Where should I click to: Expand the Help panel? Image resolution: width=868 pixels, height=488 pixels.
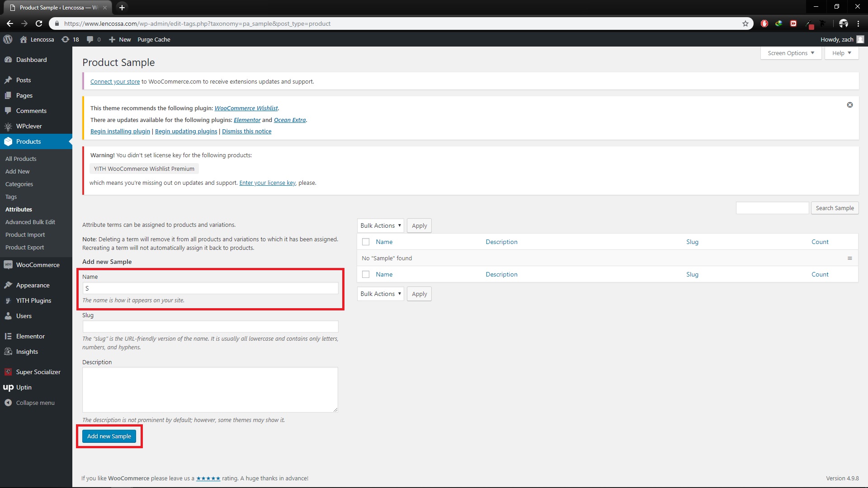coord(842,53)
